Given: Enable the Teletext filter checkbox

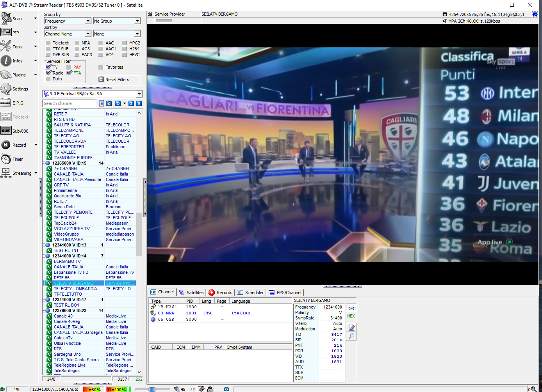Looking at the screenshot, I should pos(48,43).
